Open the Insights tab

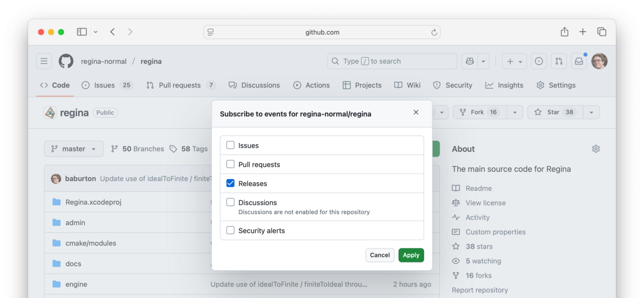coord(504,85)
